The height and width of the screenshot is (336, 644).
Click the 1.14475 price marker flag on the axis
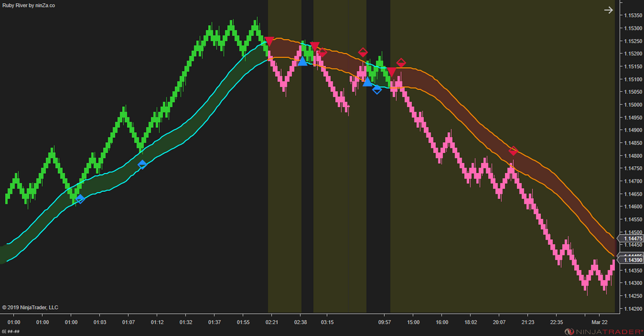631,238
